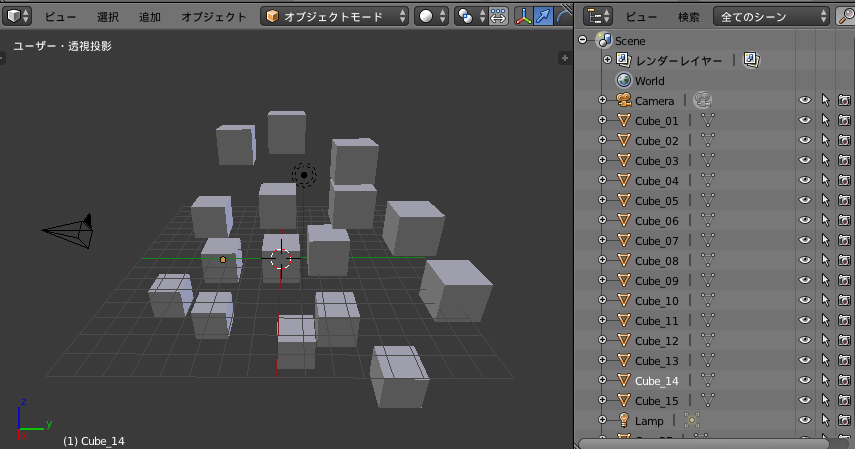The image size is (855, 449).
Task: Toggle renderability of Cube_03
Action: (845, 160)
